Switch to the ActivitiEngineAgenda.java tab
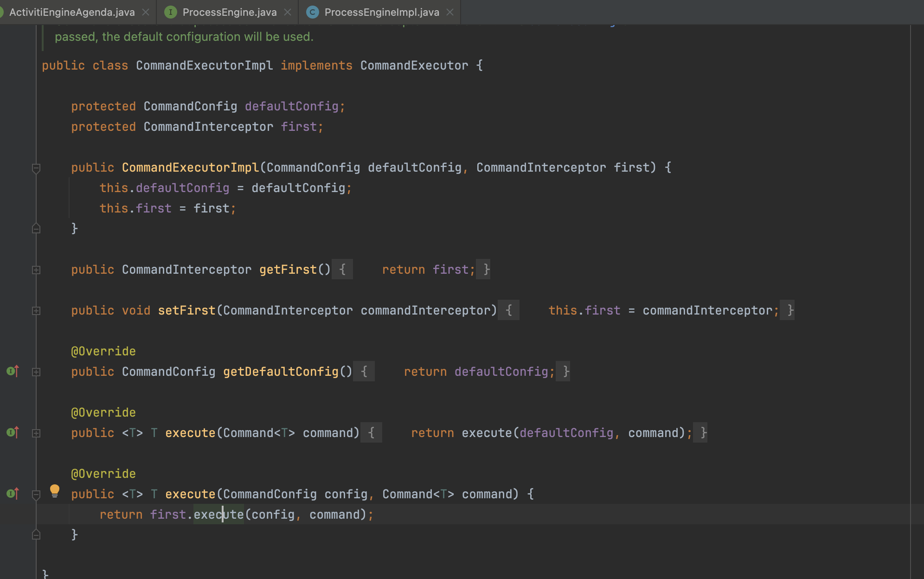924x579 pixels. pyautogui.click(x=72, y=12)
